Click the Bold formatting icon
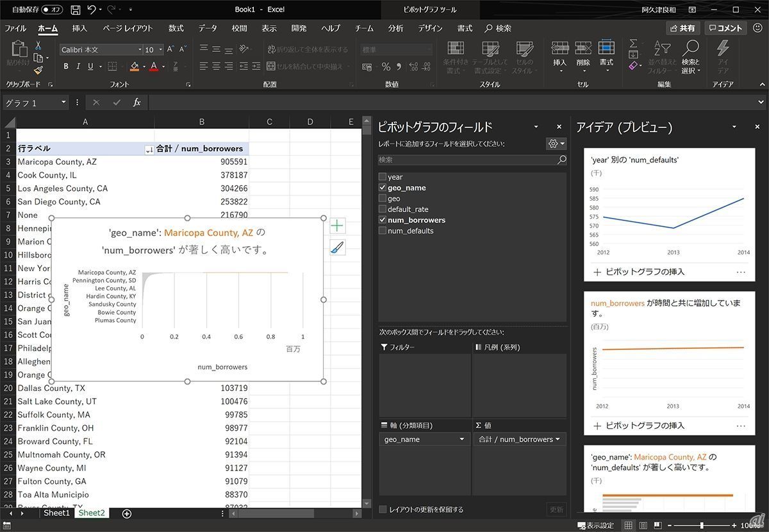 point(66,66)
